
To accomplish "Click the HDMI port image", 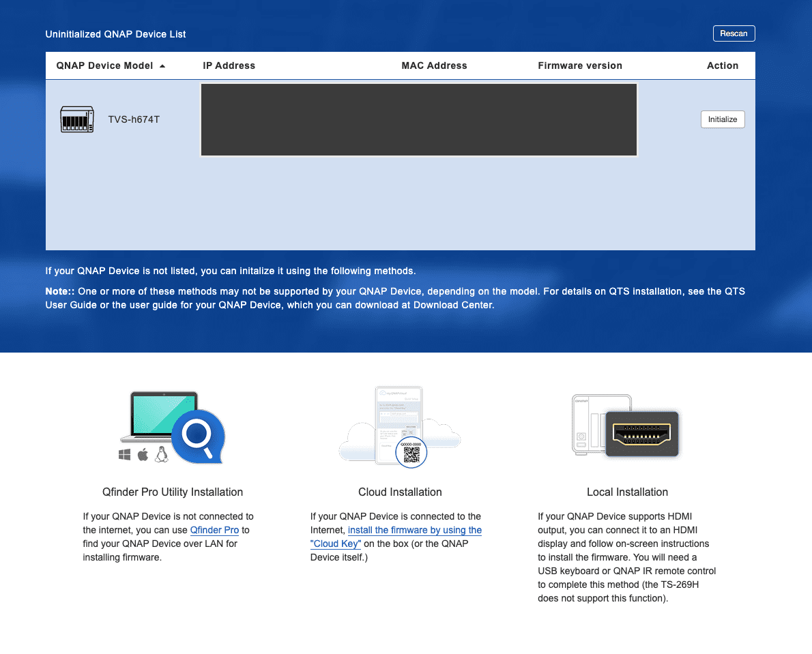I will (641, 434).
